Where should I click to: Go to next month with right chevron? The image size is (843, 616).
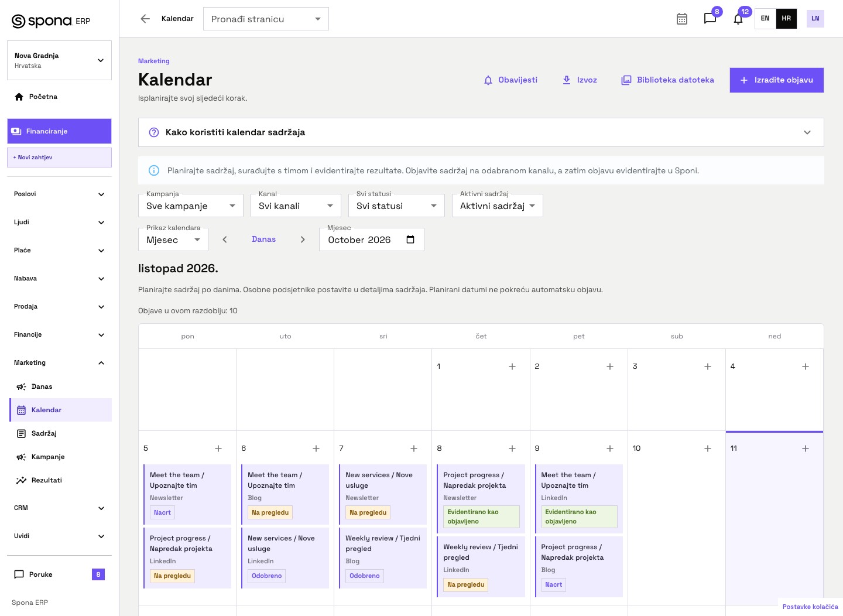pos(303,239)
